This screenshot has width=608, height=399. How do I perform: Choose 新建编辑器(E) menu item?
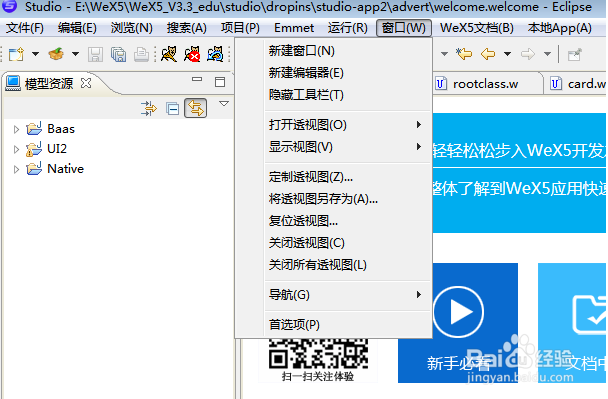[333, 73]
